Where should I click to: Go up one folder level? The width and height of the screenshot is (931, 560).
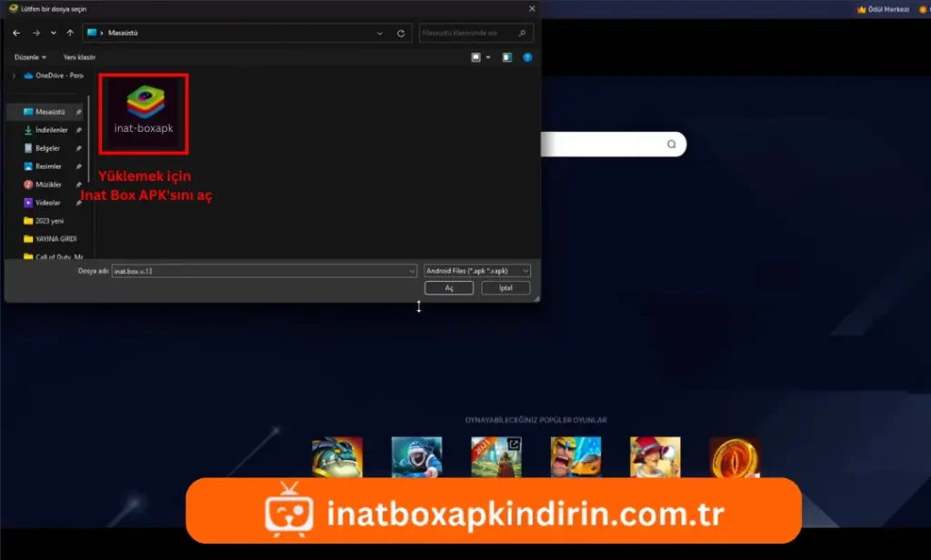70,34
